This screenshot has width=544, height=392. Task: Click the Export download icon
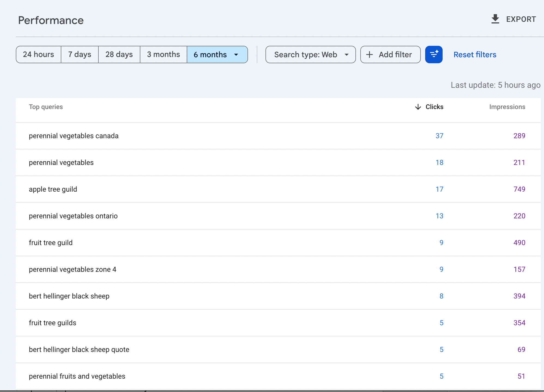(495, 19)
